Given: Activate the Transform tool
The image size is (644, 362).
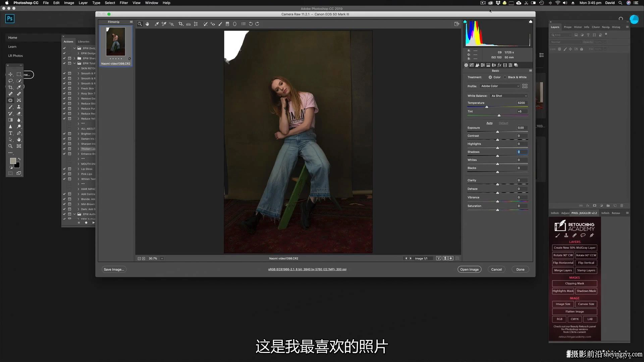Looking at the screenshot, I should (x=196, y=24).
